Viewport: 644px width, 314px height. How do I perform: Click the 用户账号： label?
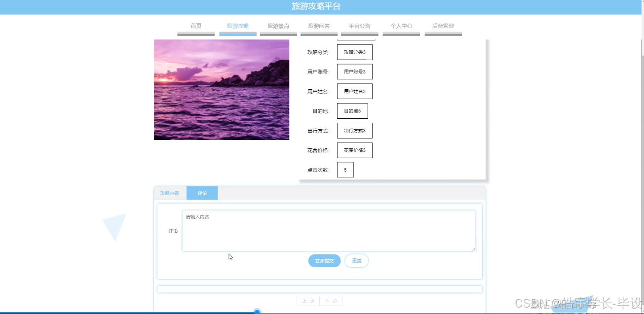tap(318, 72)
